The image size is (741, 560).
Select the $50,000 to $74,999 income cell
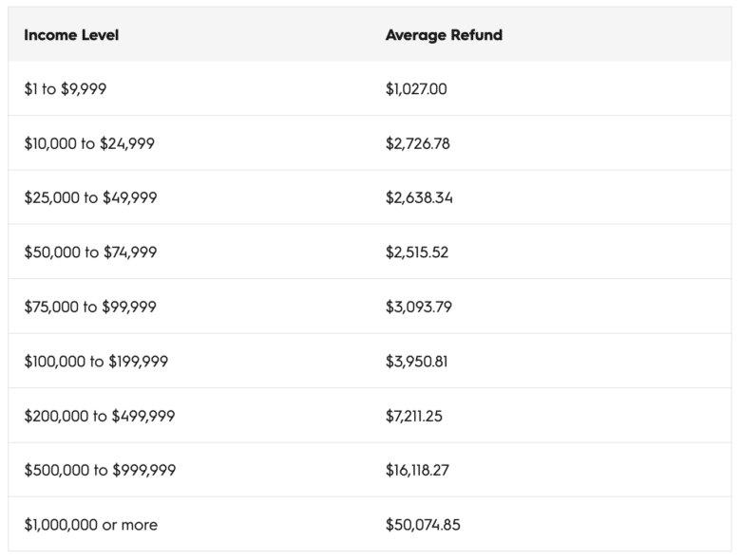pyautogui.click(x=90, y=252)
